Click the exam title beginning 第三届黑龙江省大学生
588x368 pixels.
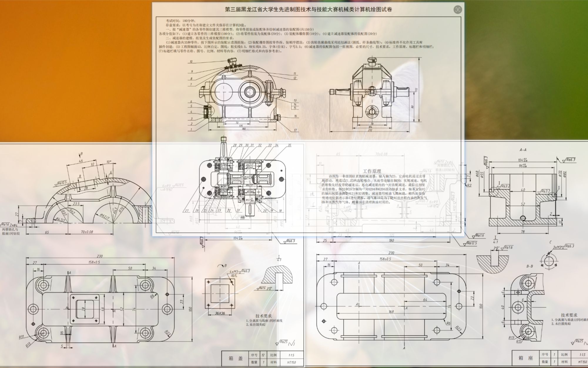[x=308, y=10]
